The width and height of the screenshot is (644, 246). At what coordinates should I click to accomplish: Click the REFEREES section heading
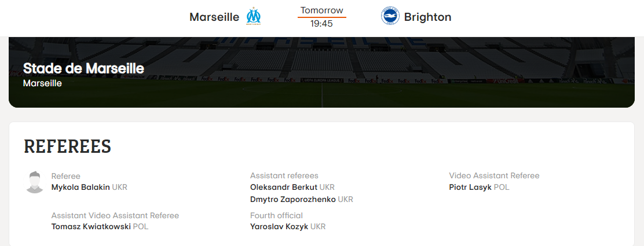(67, 147)
